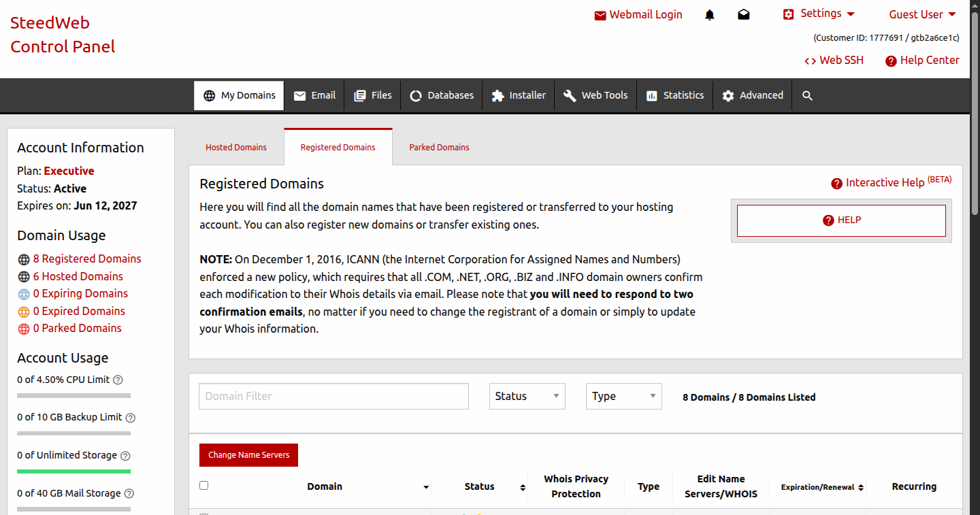980x515 pixels.
Task: Click blue globe icon for Expiring Domains
Action: 24,295
